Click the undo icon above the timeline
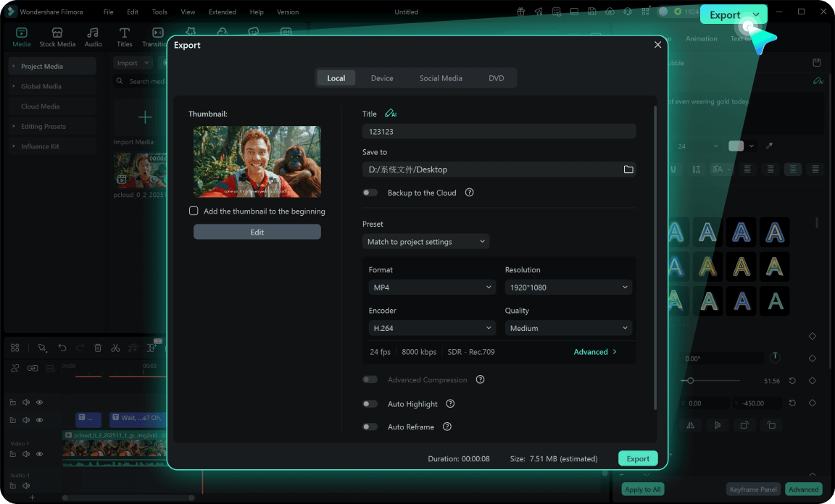 tap(62, 348)
